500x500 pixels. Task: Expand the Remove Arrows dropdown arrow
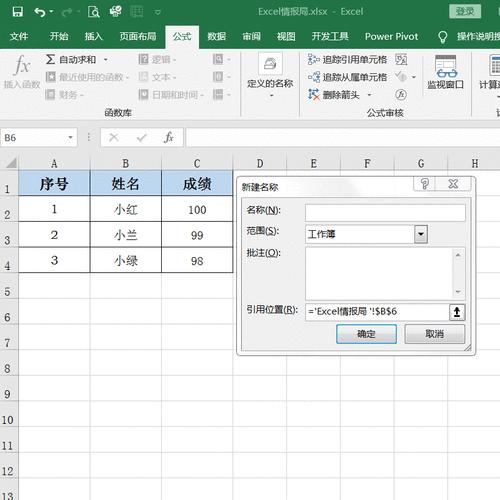pyautogui.click(x=369, y=95)
